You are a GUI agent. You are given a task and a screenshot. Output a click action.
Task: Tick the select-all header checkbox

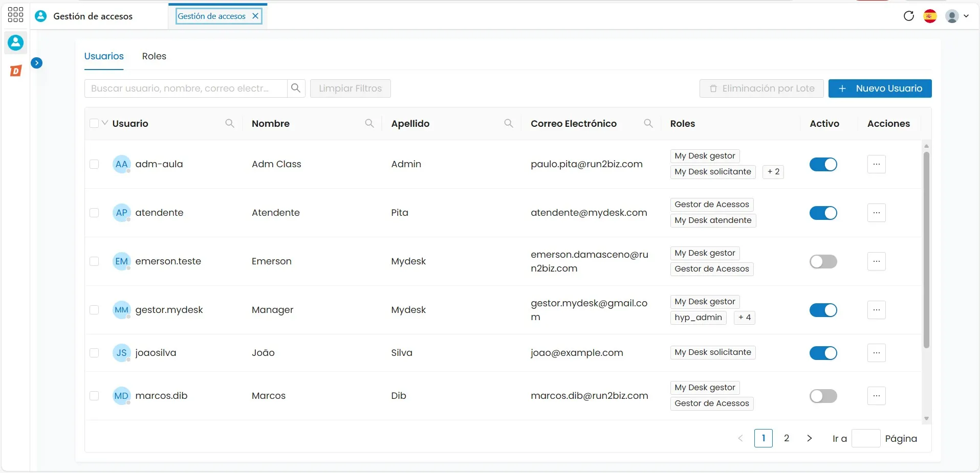point(94,123)
